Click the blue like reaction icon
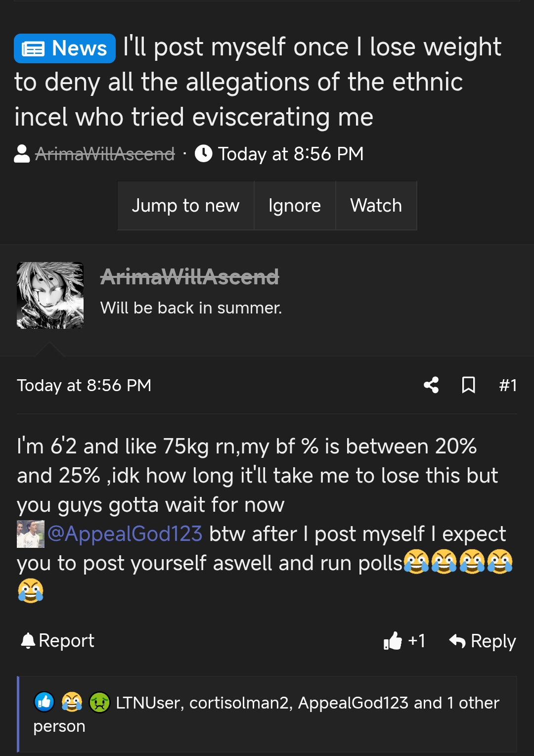 coord(44,702)
